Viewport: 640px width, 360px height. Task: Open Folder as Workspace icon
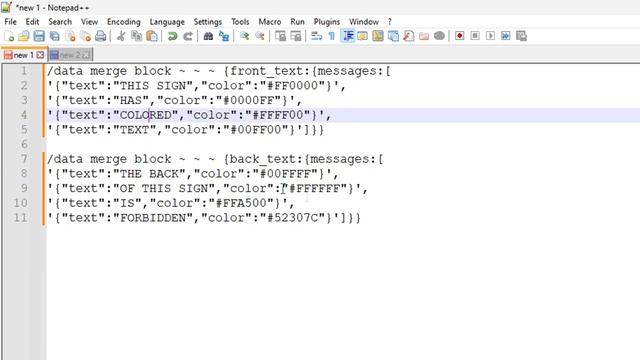[x=424, y=36]
